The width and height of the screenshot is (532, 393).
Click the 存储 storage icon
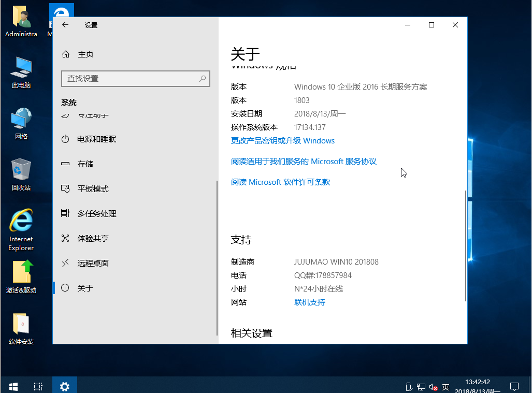pos(65,164)
